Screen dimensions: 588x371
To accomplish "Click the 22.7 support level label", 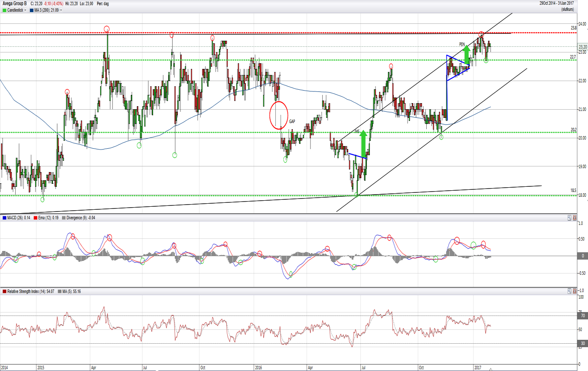I will [573, 57].
